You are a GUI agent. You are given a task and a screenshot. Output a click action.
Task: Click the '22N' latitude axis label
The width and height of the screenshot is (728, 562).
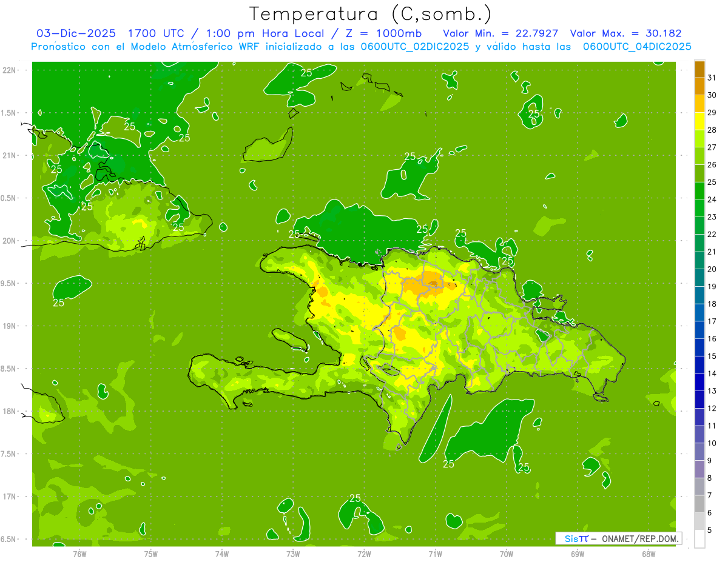tap(9, 70)
